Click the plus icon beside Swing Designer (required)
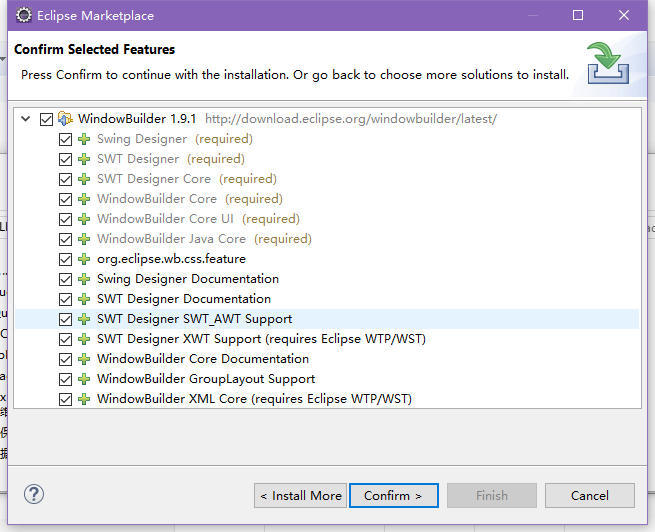 click(84, 139)
